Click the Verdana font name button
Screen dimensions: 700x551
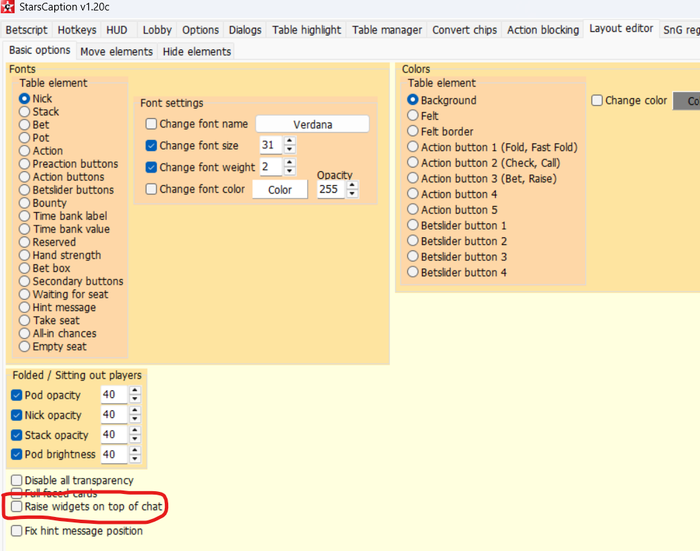[x=312, y=124]
